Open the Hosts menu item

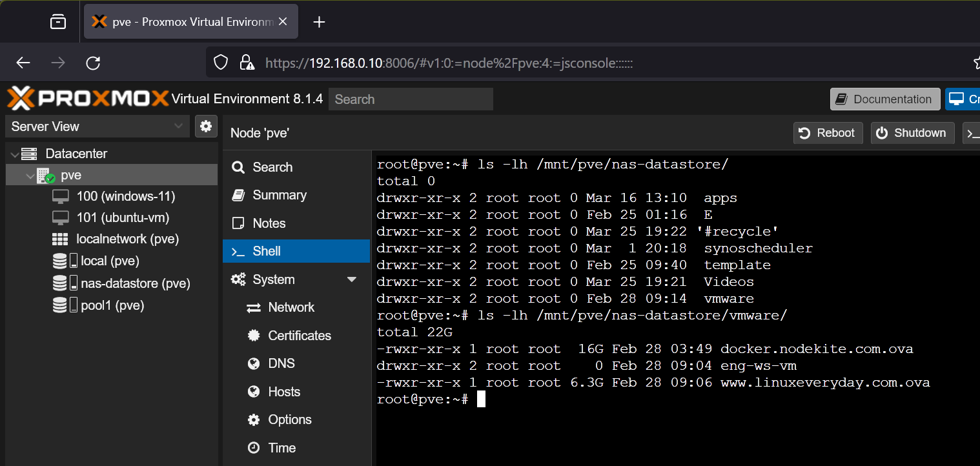pos(296,392)
